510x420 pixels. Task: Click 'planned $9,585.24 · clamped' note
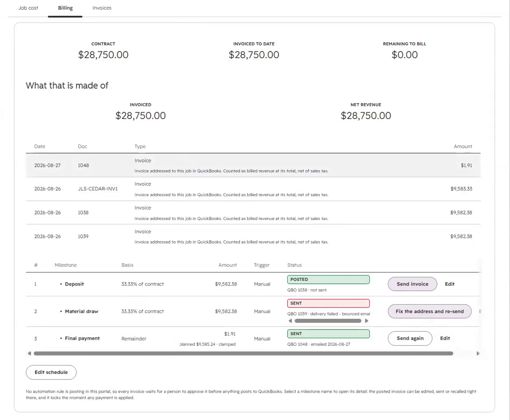coord(207,344)
